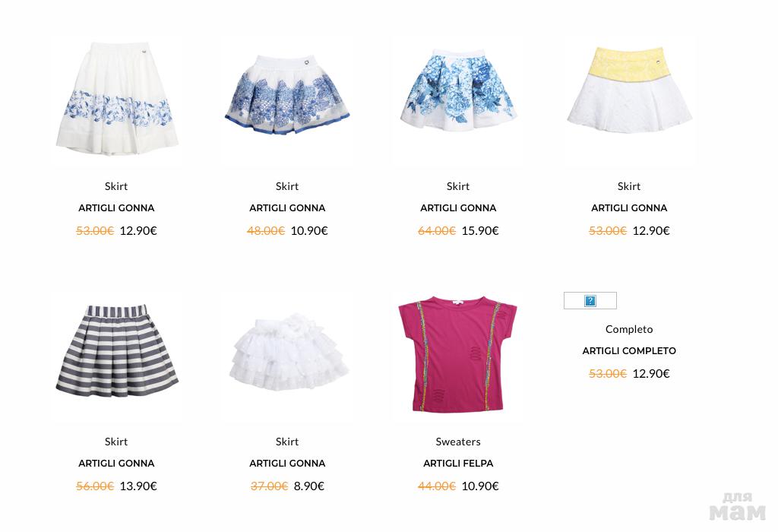Image resolution: width=778 pixels, height=532 pixels.
Task: View the white ruffled tutu skirt image
Action: coord(288,351)
